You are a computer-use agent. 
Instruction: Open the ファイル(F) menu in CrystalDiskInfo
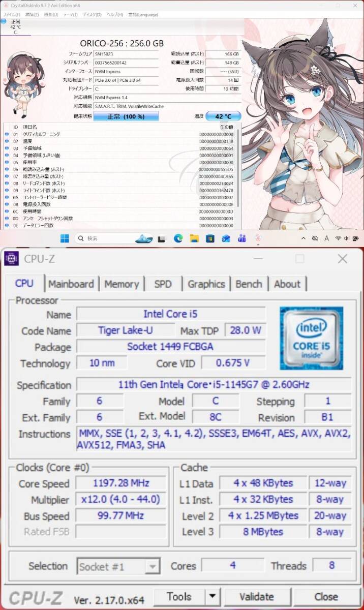[x=11, y=15]
